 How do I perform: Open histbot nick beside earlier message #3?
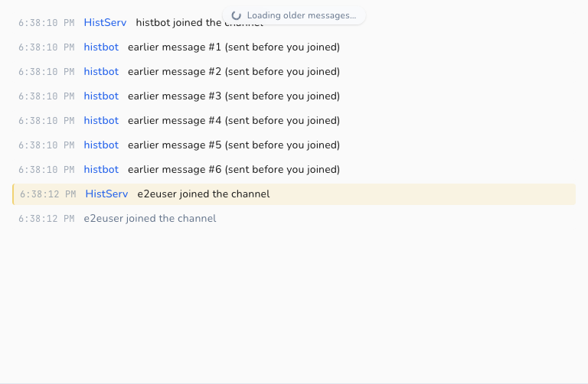pos(101,96)
